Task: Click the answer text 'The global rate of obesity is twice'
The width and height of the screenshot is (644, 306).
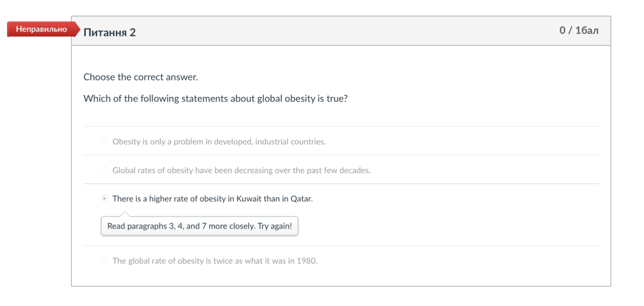Action: pyautogui.click(x=214, y=261)
